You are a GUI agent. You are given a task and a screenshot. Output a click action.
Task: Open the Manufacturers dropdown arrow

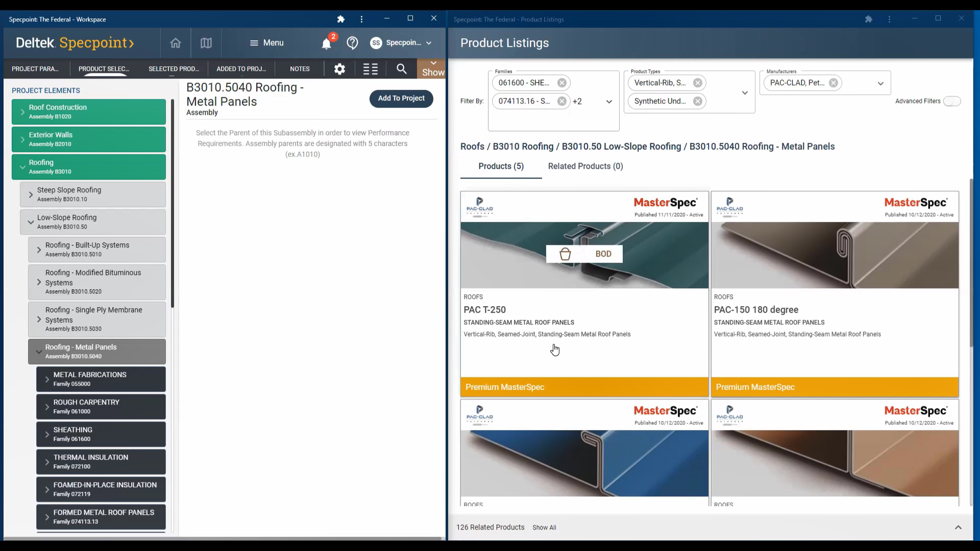click(x=880, y=84)
